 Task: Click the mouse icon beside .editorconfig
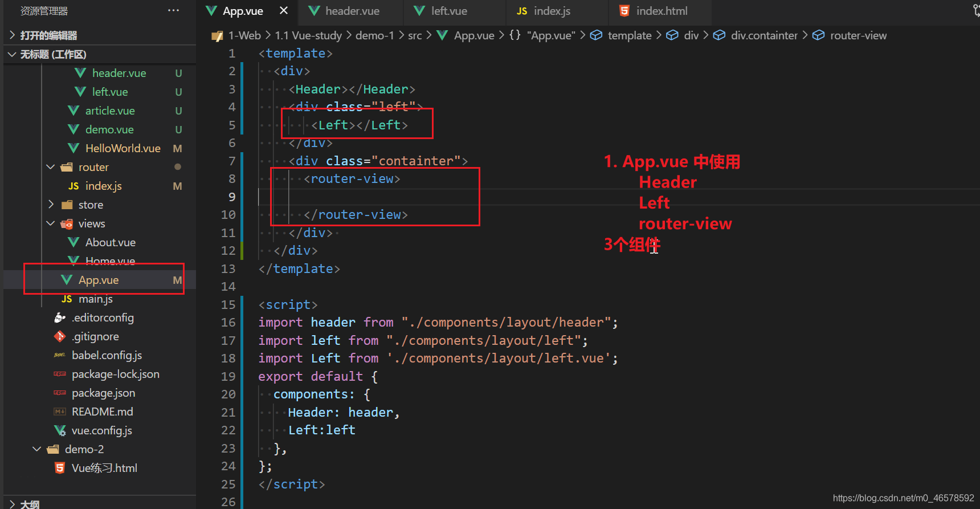(60, 317)
